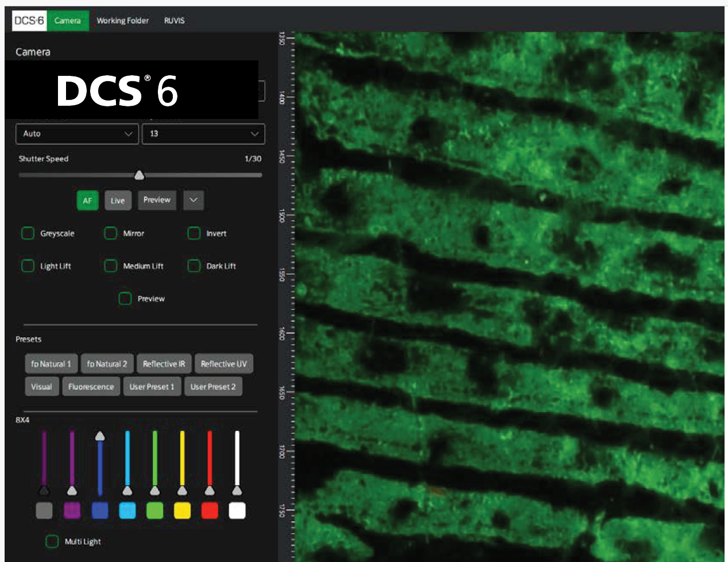Click the Shutter Speed slider handle

point(139,175)
